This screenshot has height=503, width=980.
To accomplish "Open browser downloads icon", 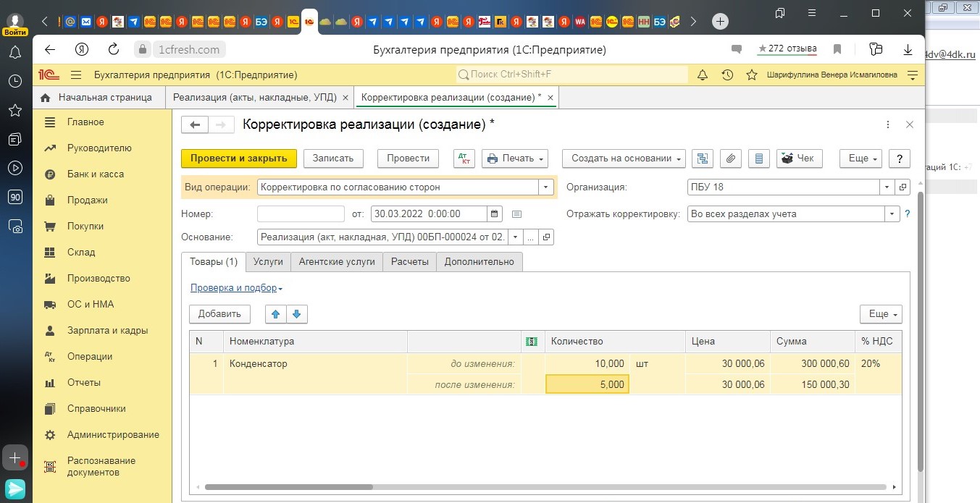I will (908, 50).
